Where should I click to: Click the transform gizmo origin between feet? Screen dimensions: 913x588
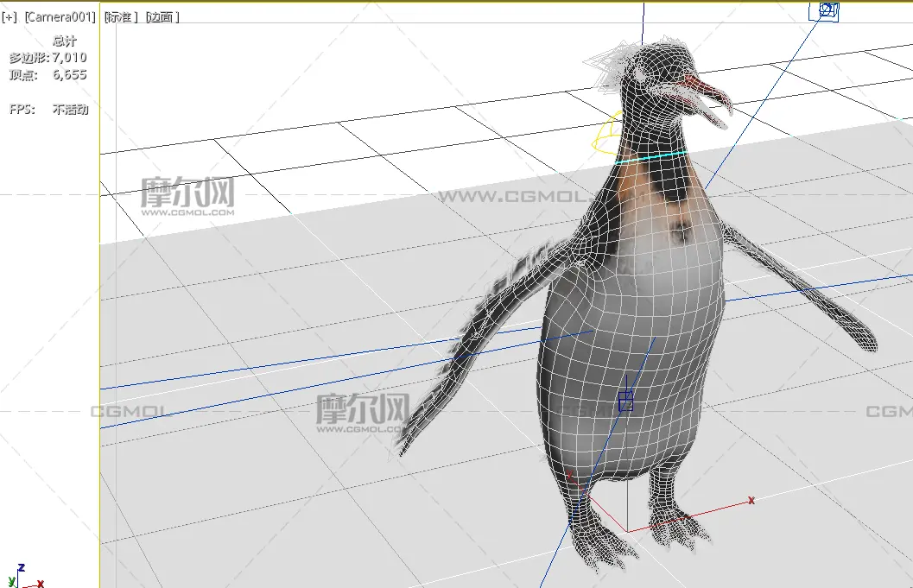point(627,531)
